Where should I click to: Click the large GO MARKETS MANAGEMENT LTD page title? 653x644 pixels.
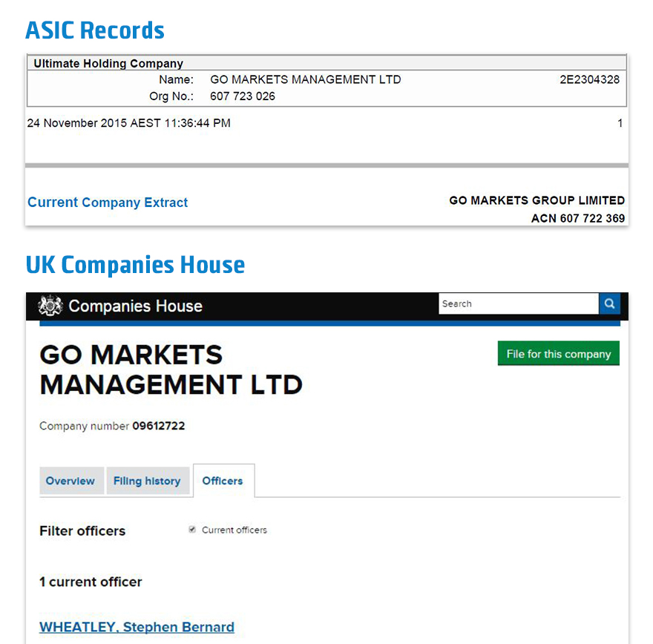[x=171, y=369]
